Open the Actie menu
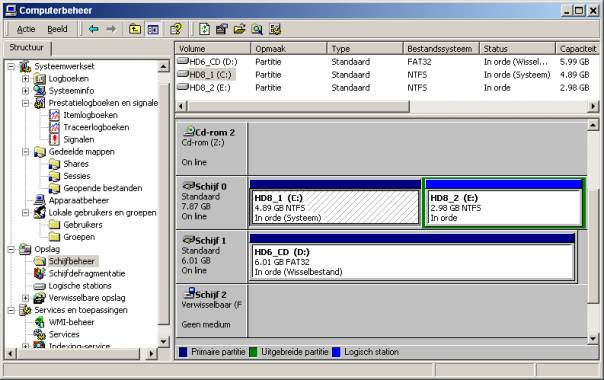This screenshot has width=604, height=380. point(26,29)
